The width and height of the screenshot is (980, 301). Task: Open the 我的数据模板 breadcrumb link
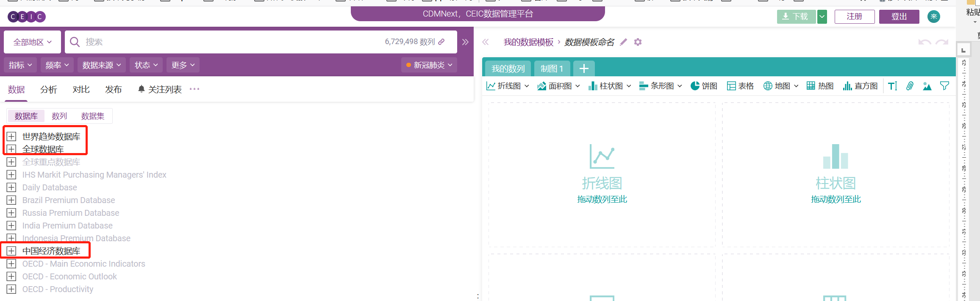[x=528, y=42]
